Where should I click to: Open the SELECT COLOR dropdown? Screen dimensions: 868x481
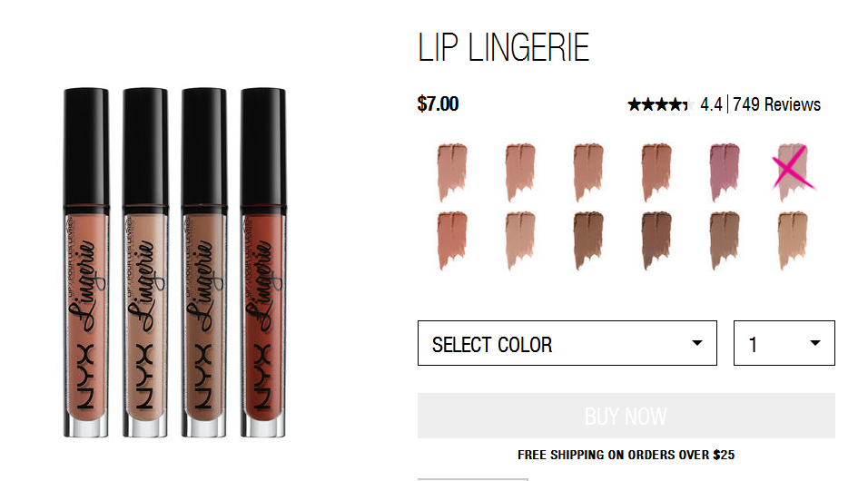567,343
